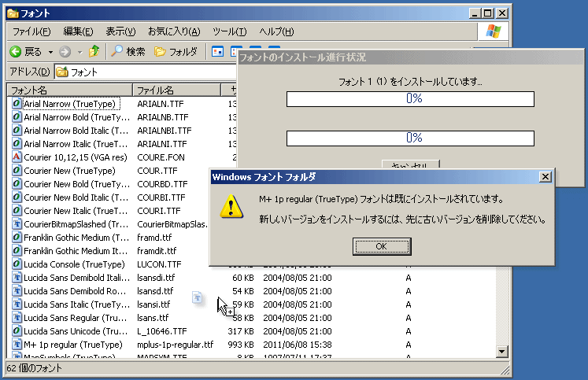Image resolution: width=588 pixels, height=380 pixels.
Task: Select the Arial Narrow Italic font icon
Action: pyautogui.click(x=17, y=143)
